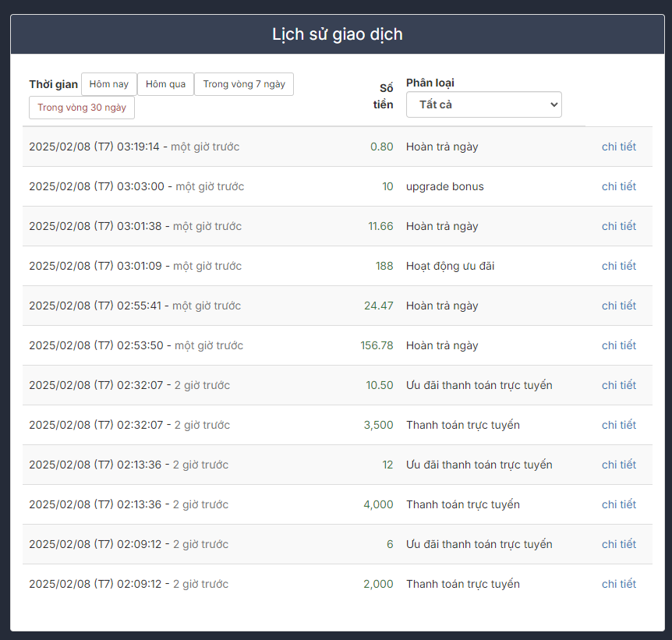
Task: Open chi tiết for 11.66 Hoàn trả ngày
Action: tap(618, 226)
